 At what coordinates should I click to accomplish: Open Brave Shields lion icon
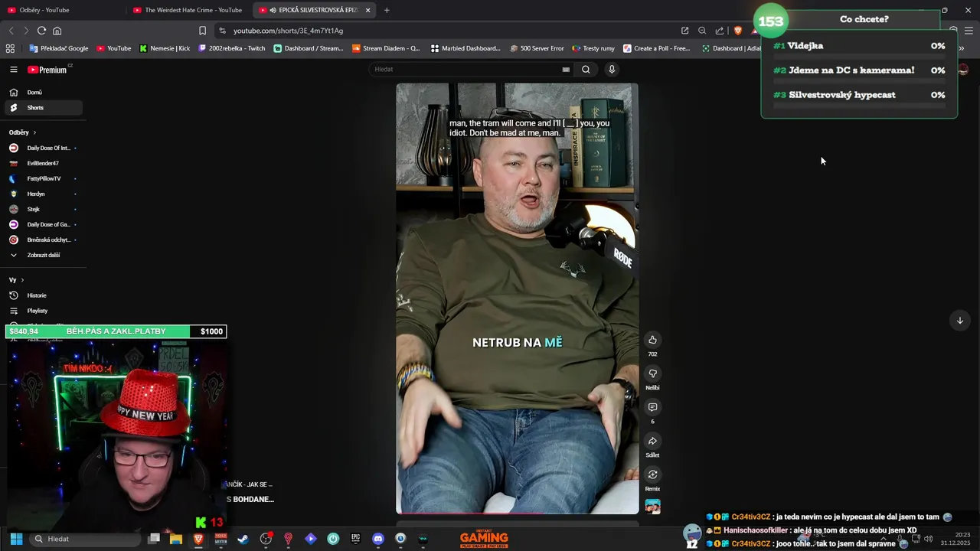738,31
